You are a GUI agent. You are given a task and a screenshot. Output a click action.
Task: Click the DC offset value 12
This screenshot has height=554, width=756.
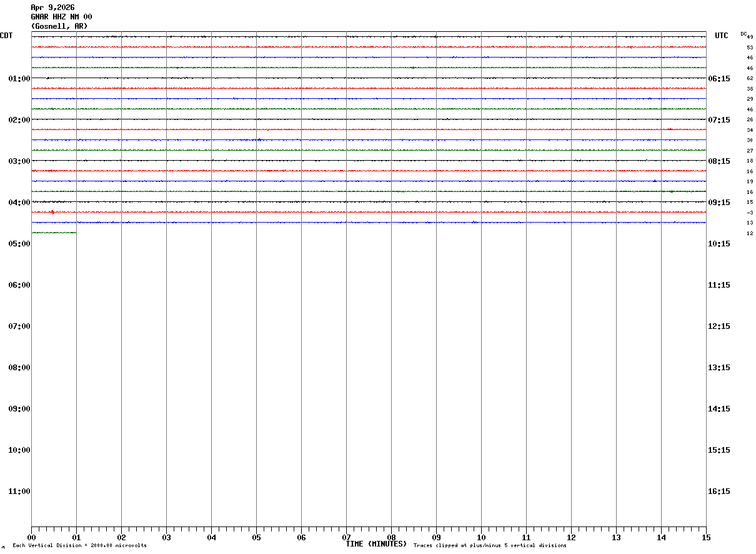[x=750, y=233]
